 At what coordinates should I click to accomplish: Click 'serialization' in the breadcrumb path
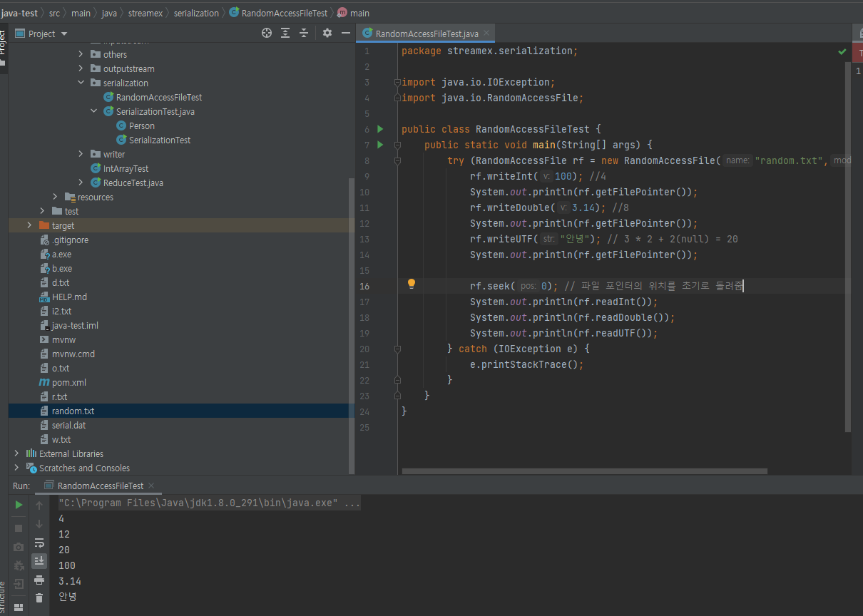(x=196, y=13)
